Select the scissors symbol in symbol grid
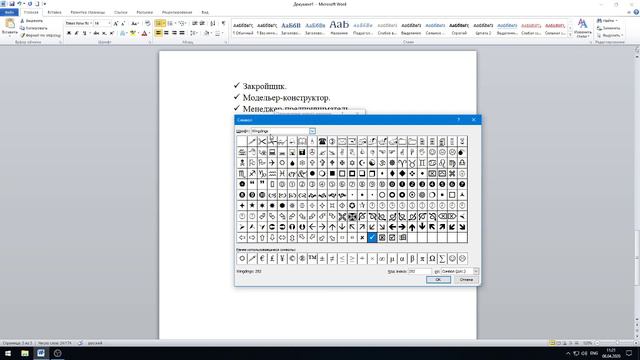640x360 pixels. 262,141
